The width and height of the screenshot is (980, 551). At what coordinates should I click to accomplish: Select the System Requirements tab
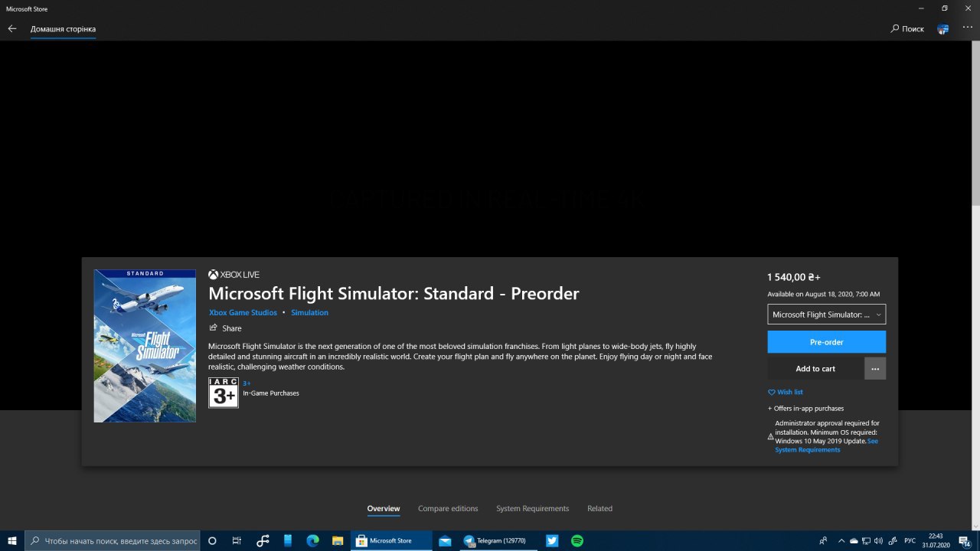pyautogui.click(x=533, y=509)
